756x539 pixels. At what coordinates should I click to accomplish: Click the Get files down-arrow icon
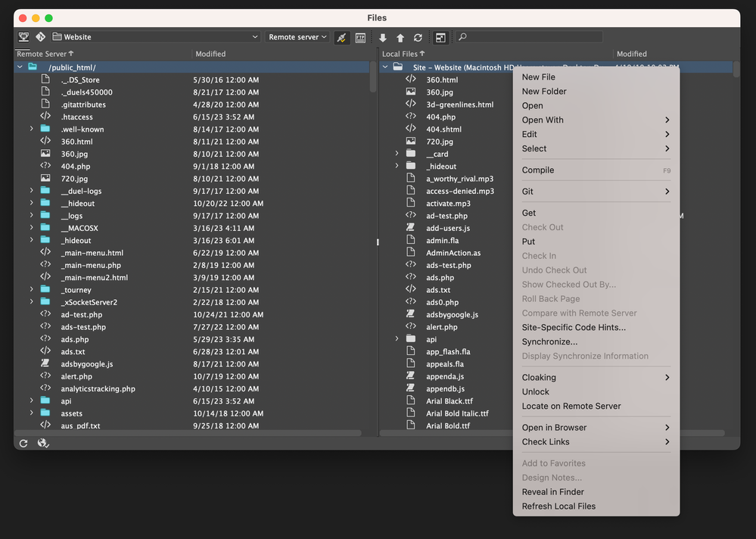click(383, 36)
